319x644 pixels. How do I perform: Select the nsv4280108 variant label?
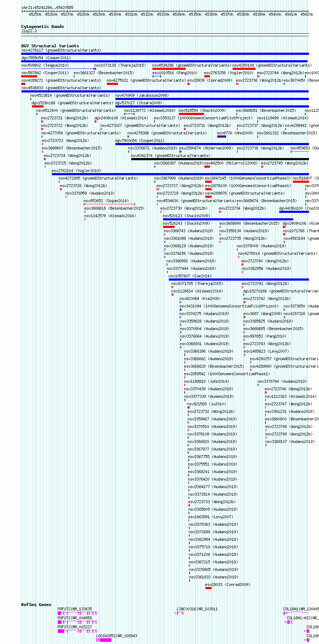[272, 65]
